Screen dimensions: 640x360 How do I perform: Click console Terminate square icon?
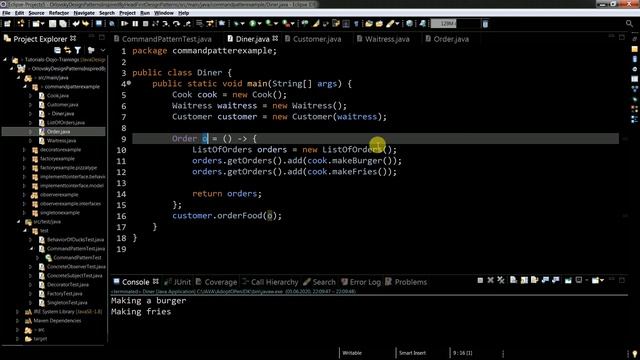pyautogui.click(x=480, y=280)
